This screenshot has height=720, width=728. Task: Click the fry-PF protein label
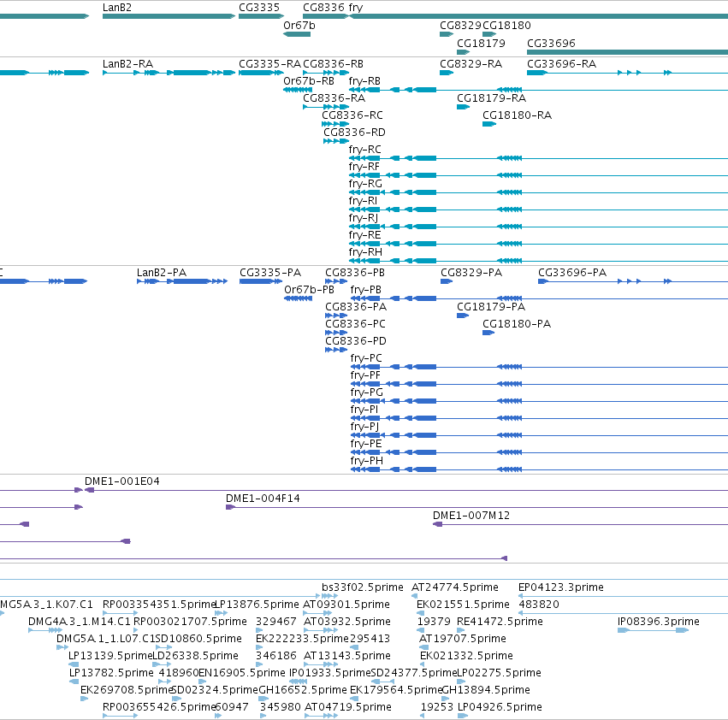tap(365, 375)
